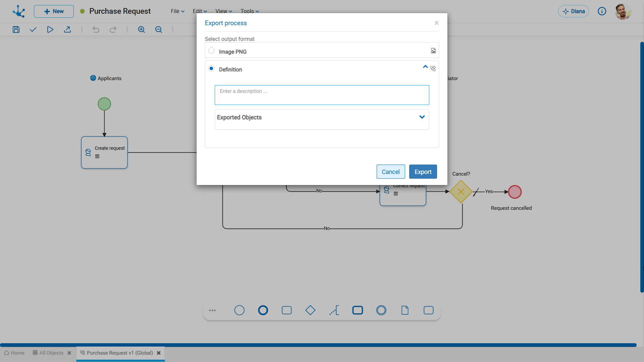
Task: Click the horizontal scrollbar at bottom
Action: [318, 345]
